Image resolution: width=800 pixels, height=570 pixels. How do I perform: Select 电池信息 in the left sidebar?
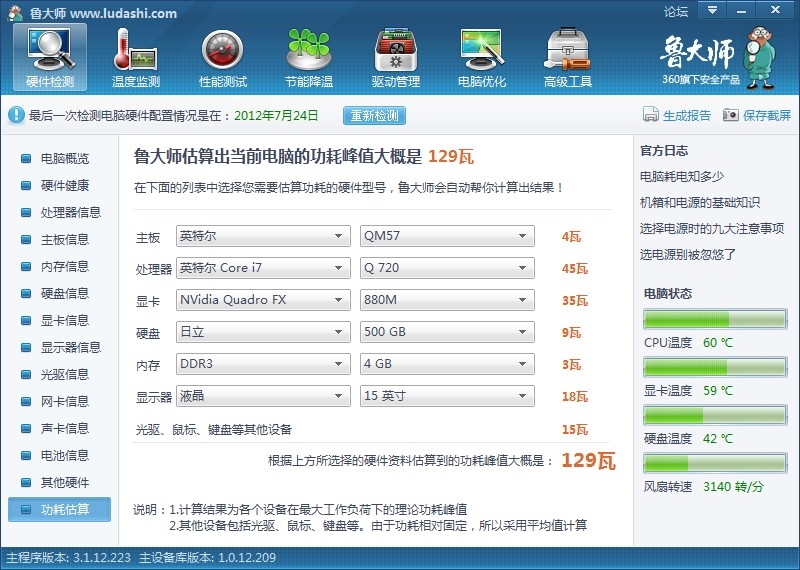64,456
